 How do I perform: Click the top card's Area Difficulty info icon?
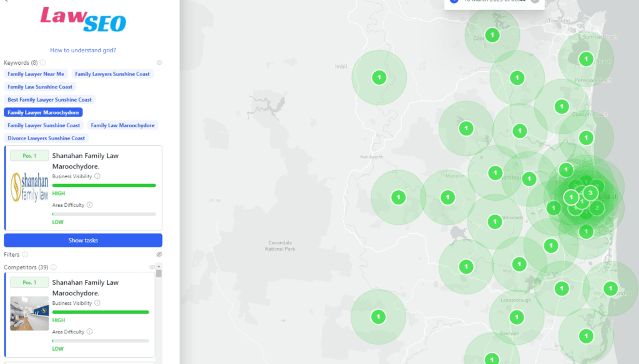pyautogui.click(x=90, y=205)
